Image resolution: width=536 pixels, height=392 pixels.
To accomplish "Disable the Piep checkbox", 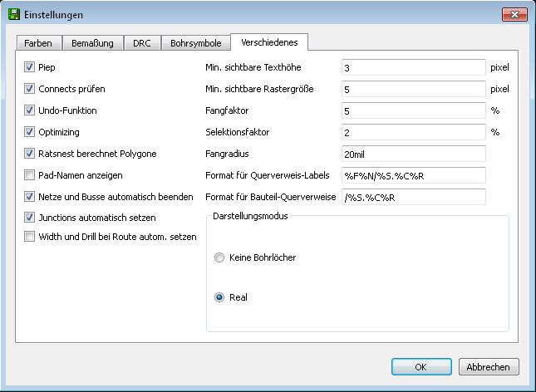I will tap(29, 67).
